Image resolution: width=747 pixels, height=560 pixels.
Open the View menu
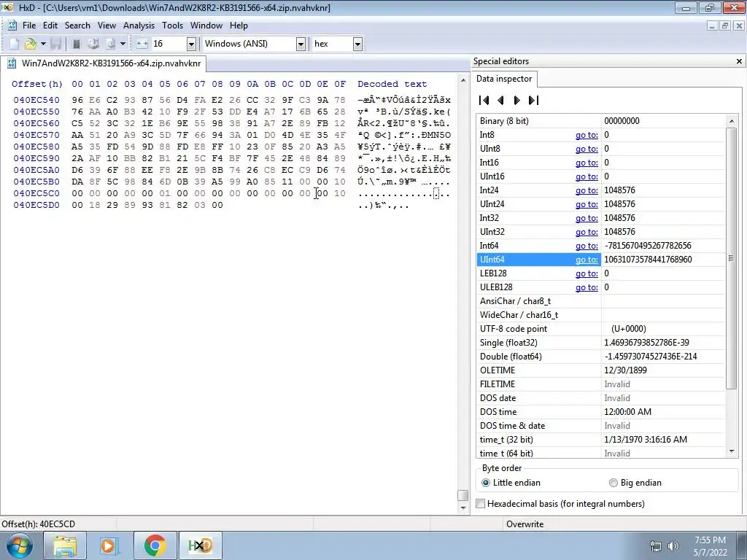click(x=107, y=26)
